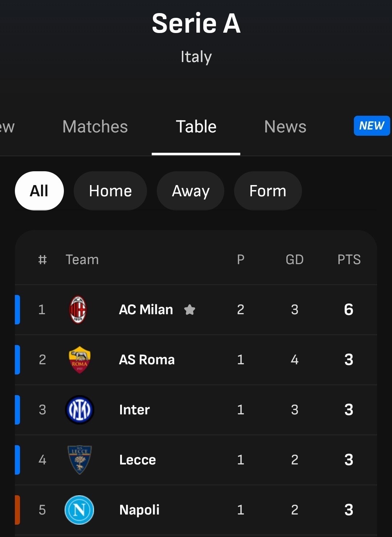Switch to the Matches tab
This screenshot has width=392, height=537.
[95, 127]
